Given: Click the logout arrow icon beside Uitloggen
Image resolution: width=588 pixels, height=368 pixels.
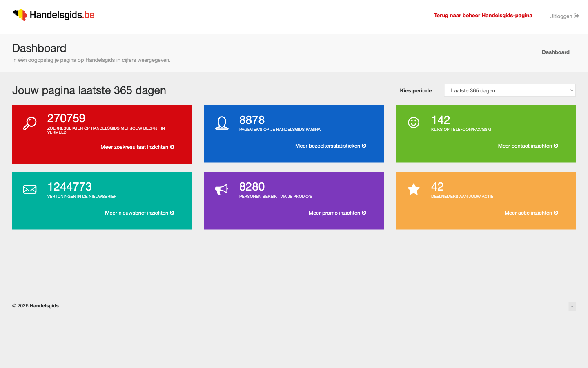Looking at the screenshot, I should tap(576, 16).
